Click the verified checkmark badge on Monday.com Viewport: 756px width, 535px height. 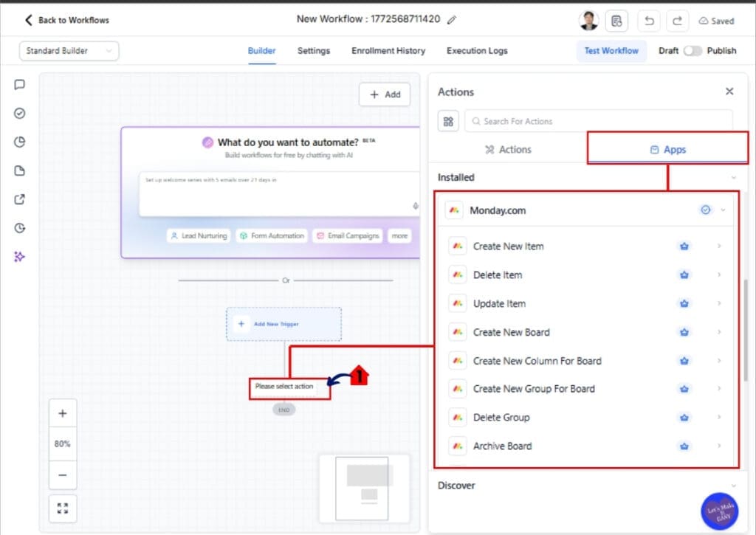706,210
